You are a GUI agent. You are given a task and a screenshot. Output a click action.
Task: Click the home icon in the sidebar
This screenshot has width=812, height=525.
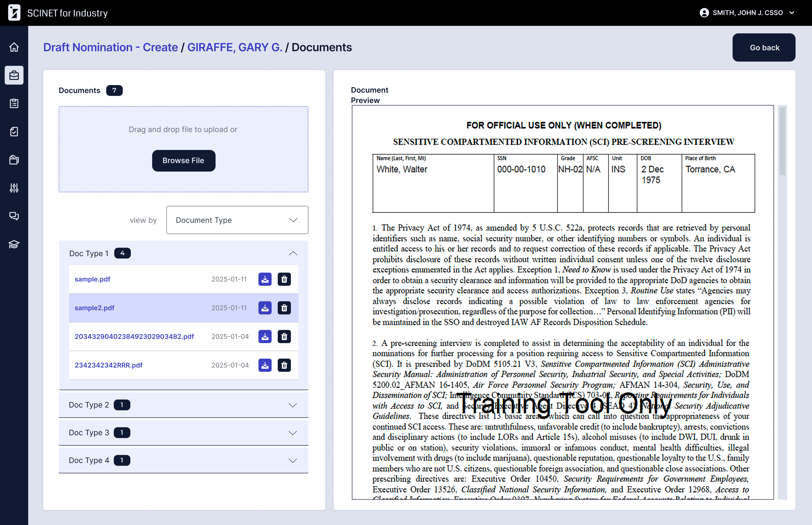pos(14,47)
